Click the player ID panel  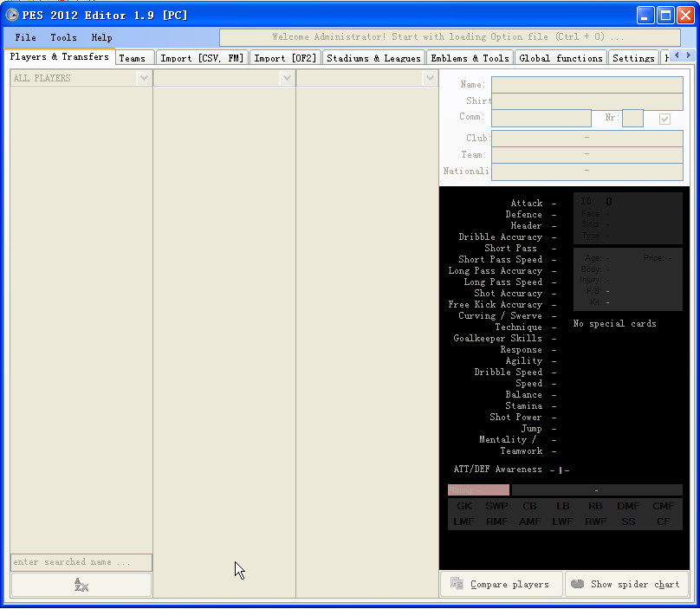click(x=628, y=218)
